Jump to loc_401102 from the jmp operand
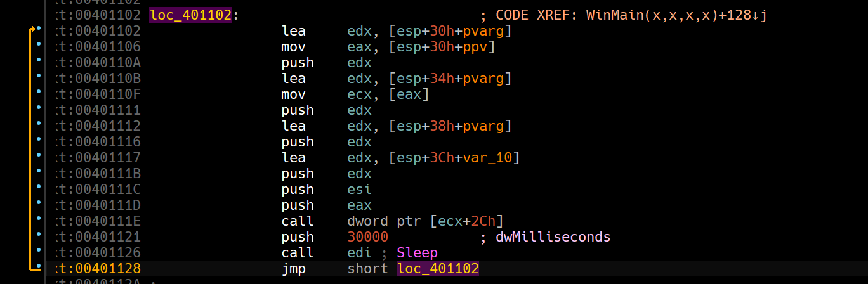The image size is (868, 284). pos(438,269)
